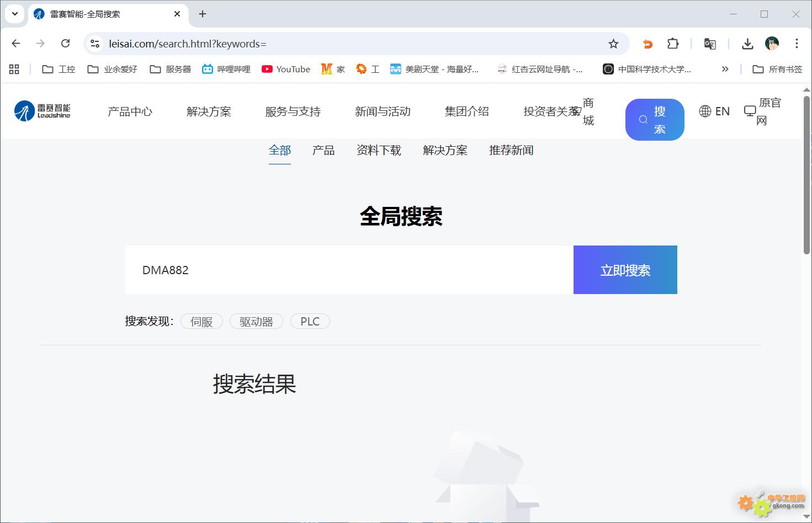
Task: Choose the 驱动器 search suggestion tag
Action: coord(256,322)
